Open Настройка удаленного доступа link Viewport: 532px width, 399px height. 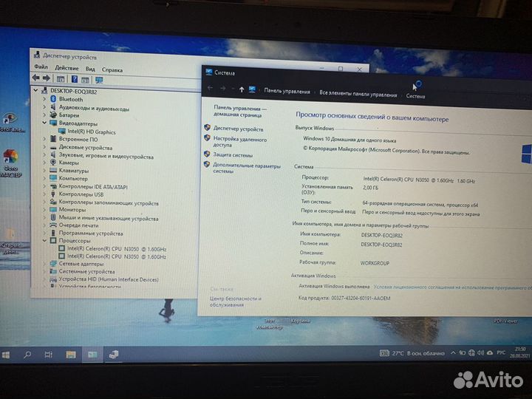[240, 142]
